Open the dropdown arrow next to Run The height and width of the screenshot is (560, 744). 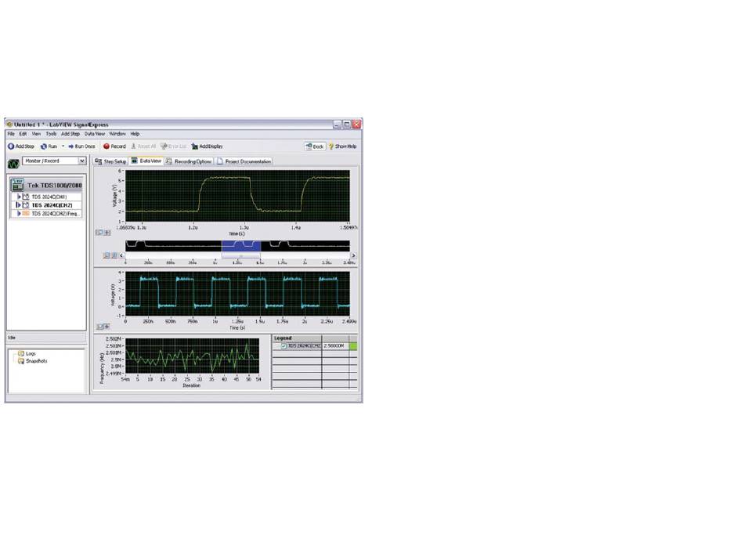point(63,146)
